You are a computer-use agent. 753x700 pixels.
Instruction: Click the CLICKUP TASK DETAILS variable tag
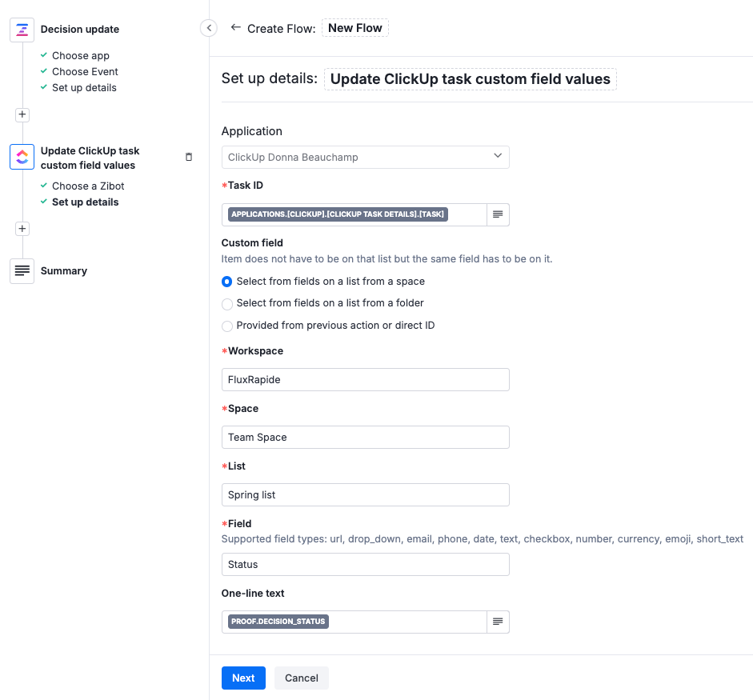coord(338,214)
